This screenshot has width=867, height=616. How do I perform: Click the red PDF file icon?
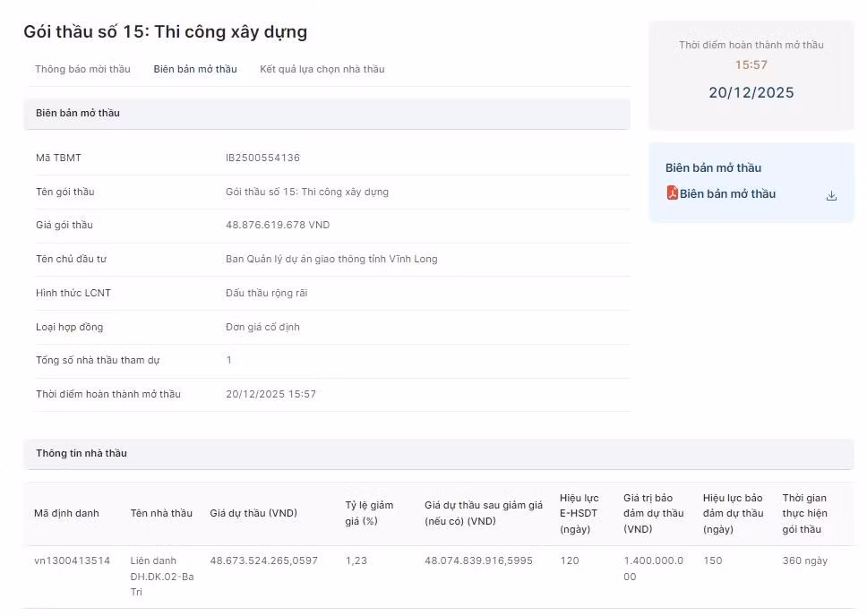(x=672, y=193)
